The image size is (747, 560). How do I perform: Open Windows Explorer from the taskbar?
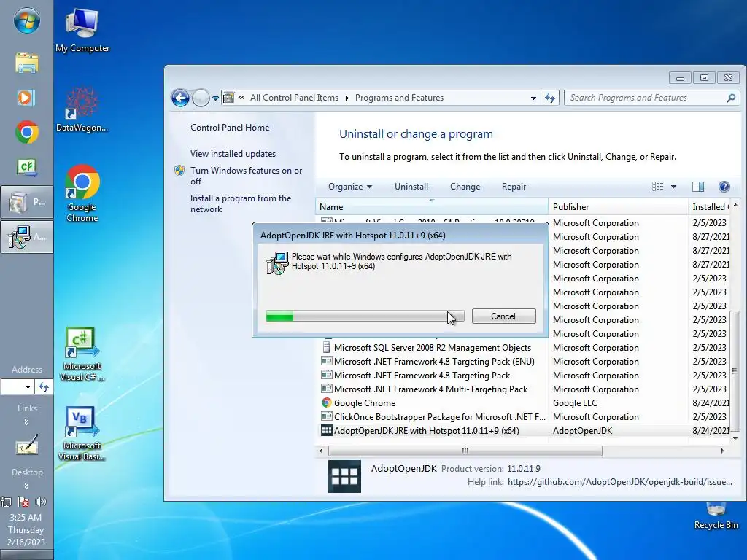click(x=27, y=63)
